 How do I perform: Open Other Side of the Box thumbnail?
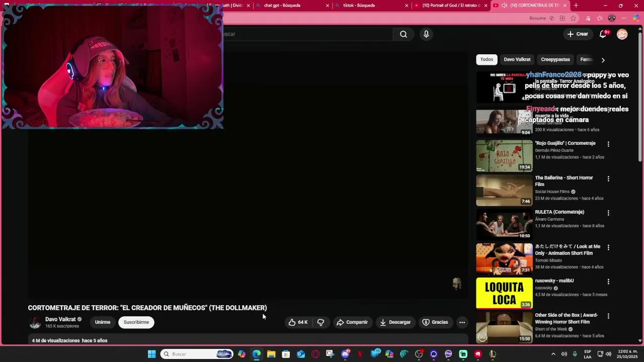point(504,328)
